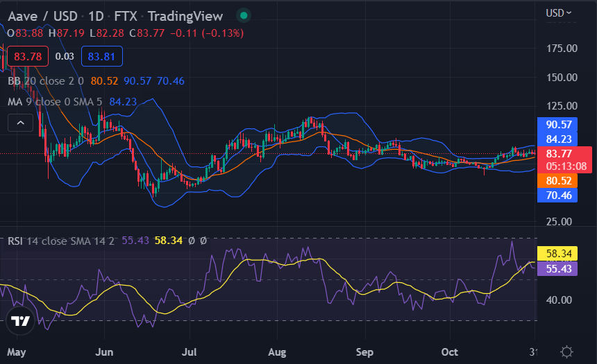Click the change value −0.11 (−0.13%)
The width and height of the screenshot is (597, 364).
(x=207, y=33)
